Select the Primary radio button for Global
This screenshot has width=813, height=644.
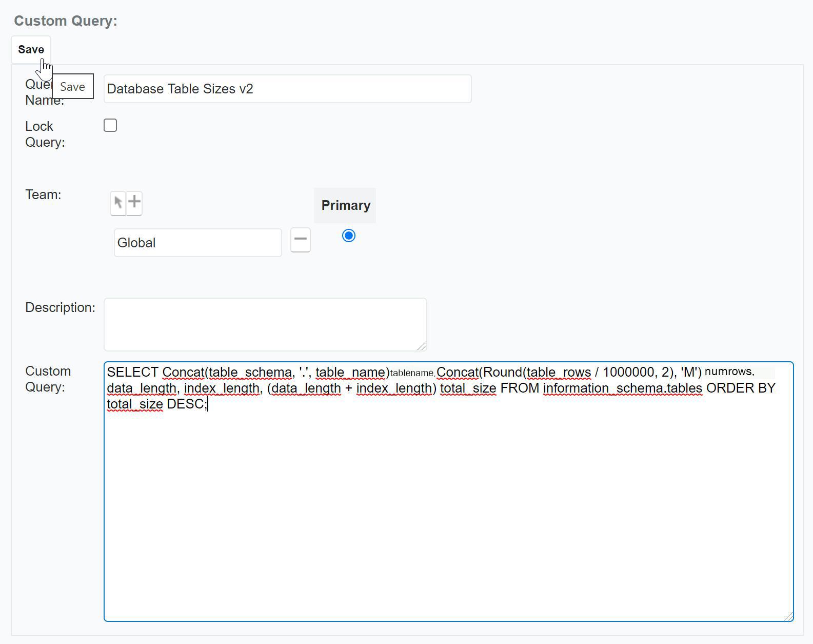pos(348,236)
